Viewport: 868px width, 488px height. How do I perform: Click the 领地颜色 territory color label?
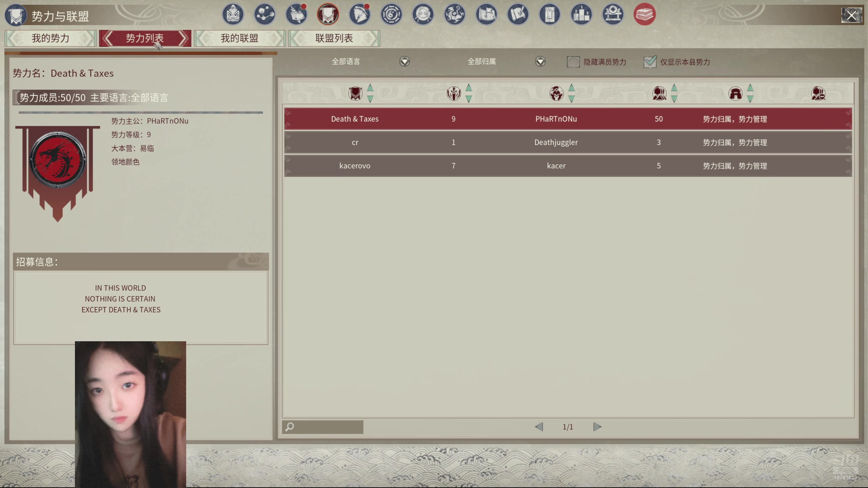[125, 162]
